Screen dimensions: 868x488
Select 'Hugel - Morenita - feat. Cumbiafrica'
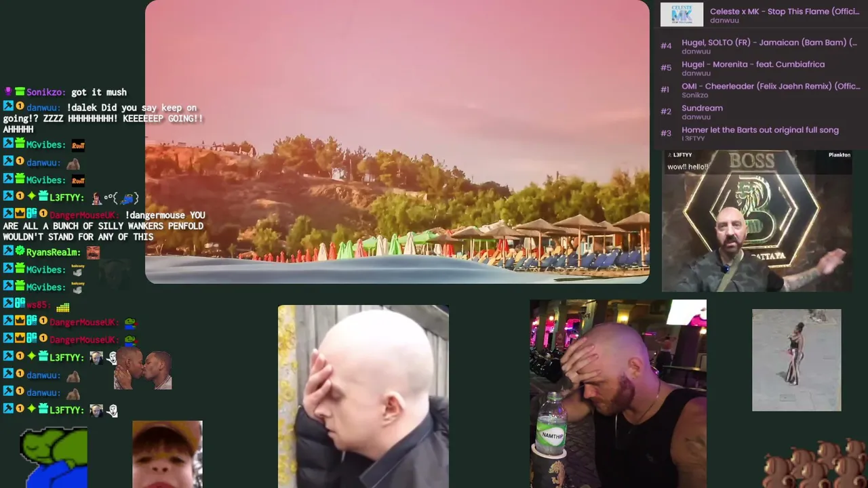click(x=753, y=64)
